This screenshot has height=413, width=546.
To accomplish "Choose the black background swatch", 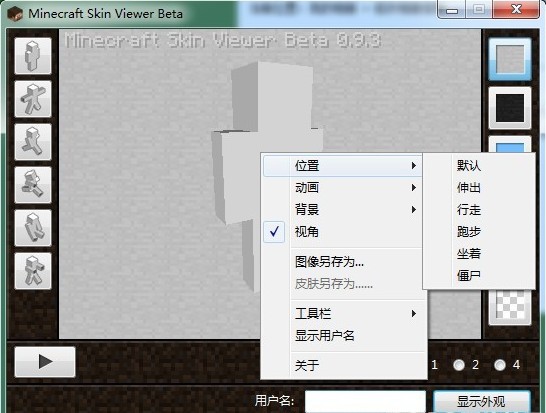I will pyautogui.click(x=510, y=108).
